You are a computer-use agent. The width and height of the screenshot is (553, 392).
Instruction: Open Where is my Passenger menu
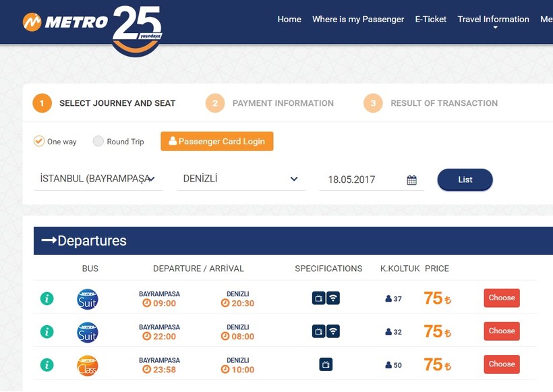358,20
